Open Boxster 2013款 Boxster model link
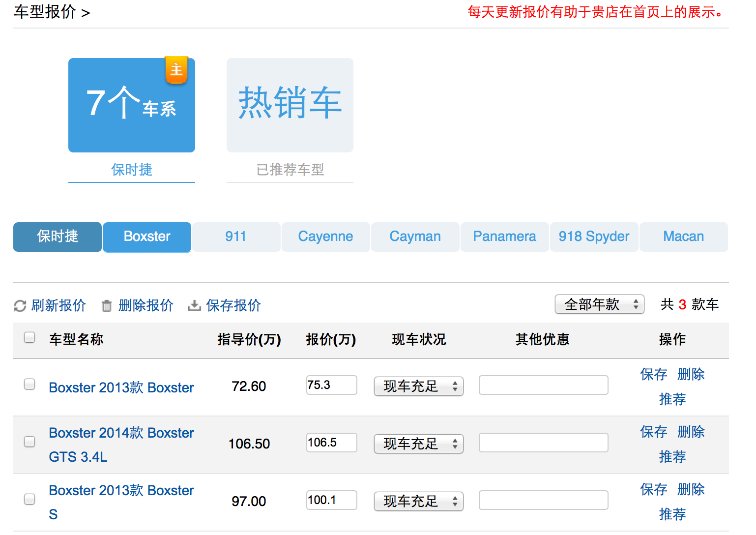Screen dimensions: 756x535 tap(121, 387)
